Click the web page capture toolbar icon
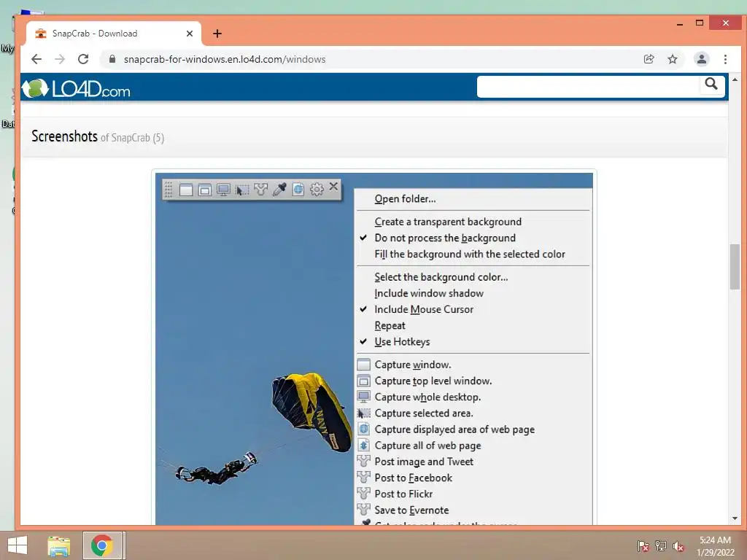Image resolution: width=747 pixels, height=560 pixels. 298,190
